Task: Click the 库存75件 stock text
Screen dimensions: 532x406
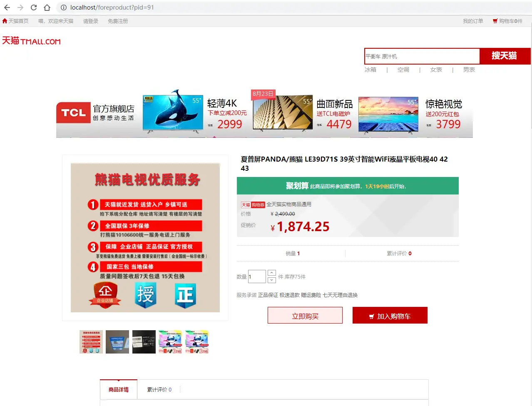Action: pyautogui.click(x=295, y=276)
